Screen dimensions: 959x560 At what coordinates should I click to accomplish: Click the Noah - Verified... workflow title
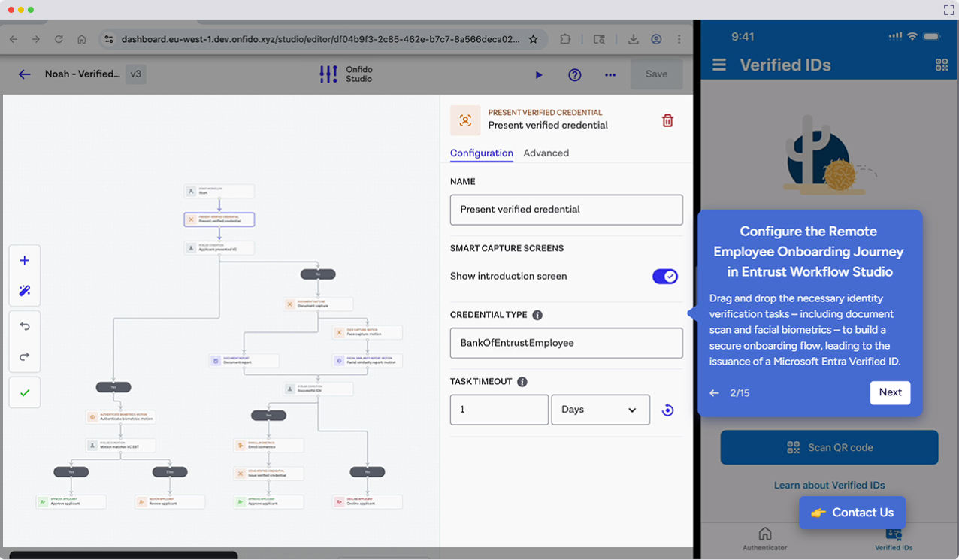tap(82, 74)
